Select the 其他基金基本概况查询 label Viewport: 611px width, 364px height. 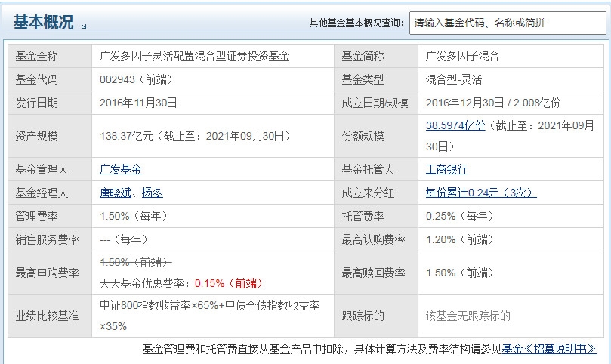[356, 23]
